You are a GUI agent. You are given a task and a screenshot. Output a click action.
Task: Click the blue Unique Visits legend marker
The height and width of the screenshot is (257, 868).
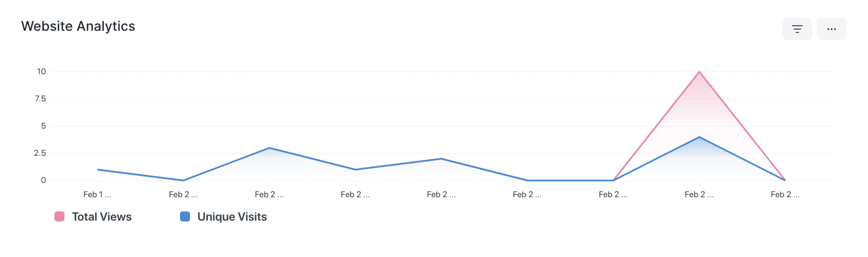[185, 217]
